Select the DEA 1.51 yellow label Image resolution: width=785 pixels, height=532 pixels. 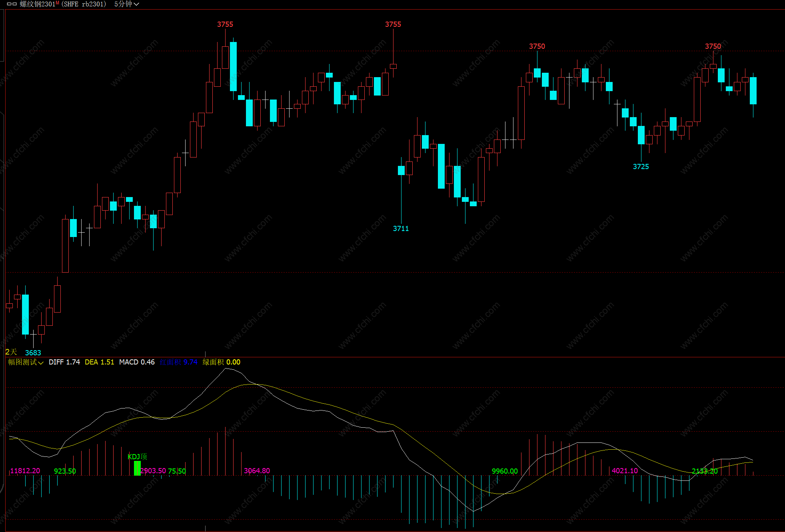(x=99, y=362)
